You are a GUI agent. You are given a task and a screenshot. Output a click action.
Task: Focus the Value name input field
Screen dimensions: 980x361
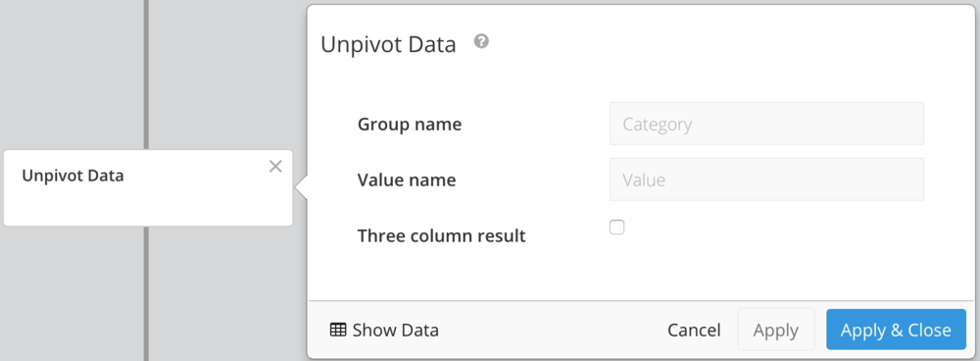766,180
